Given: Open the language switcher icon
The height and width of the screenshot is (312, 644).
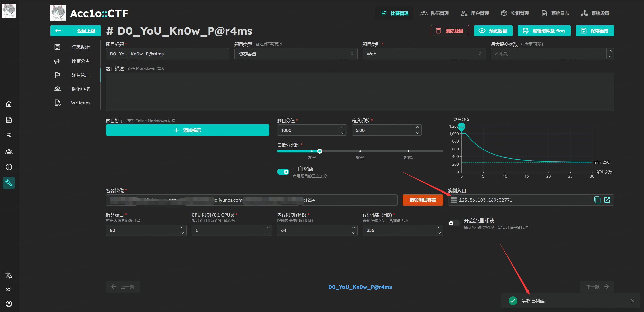Looking at the screenshot, I should point(9,275).
